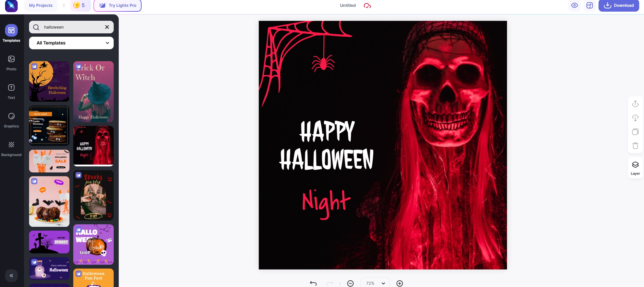Viewport: 644px width, 287px height.
Task: Open the resize canvas tool
Action: 590,5
